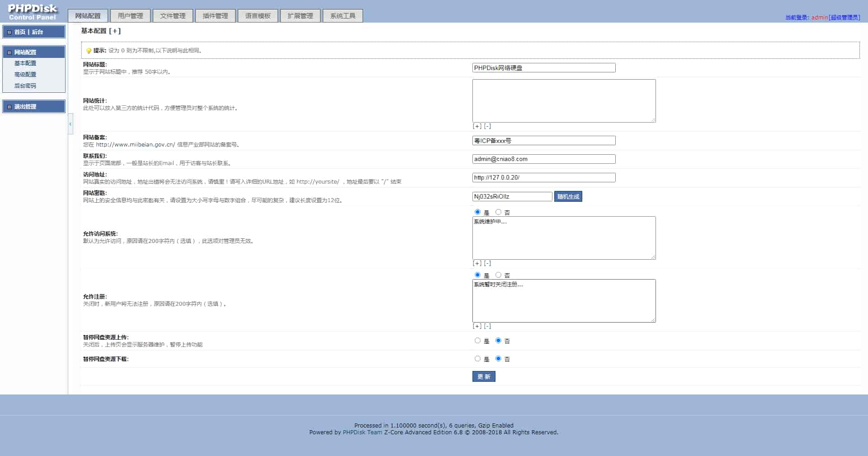The height and width of the screenshot is (456, 868).
Task: Open the 文件管理 tab
Action: pos(173,16)
